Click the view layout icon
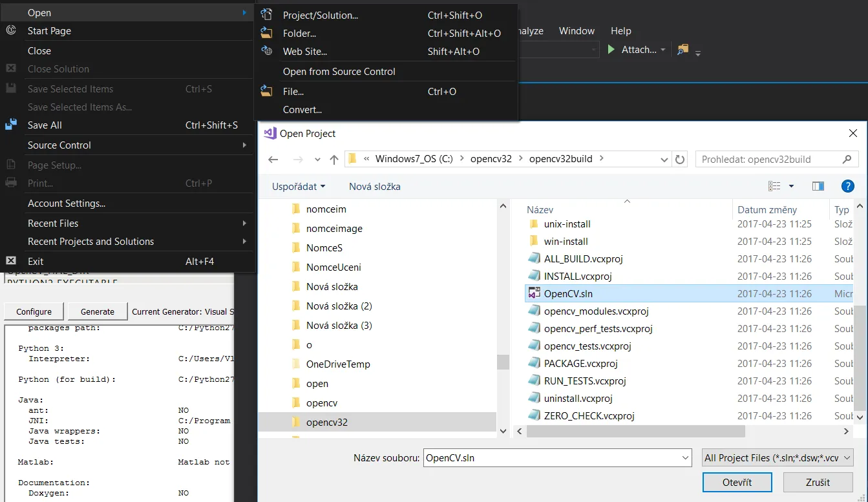 pos(774,186)
